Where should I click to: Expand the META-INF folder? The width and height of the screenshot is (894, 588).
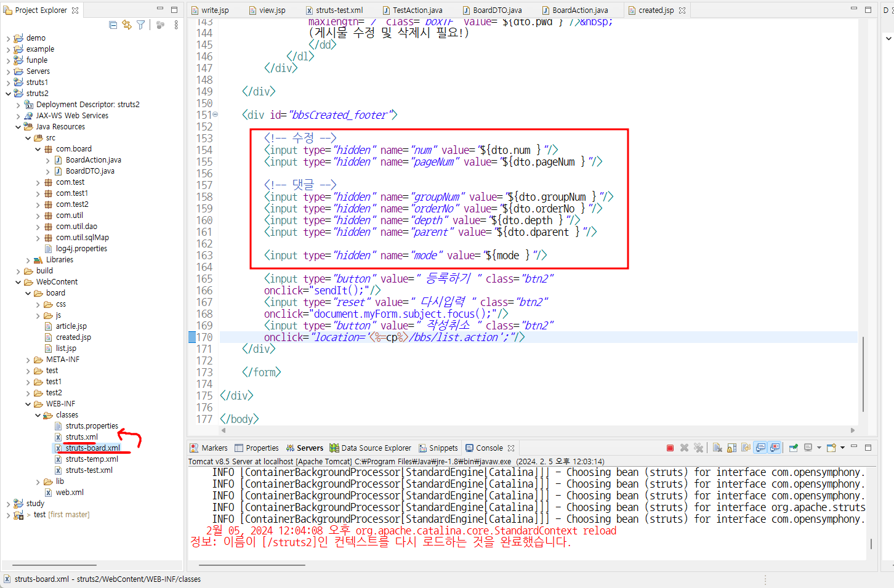[28, 360]
